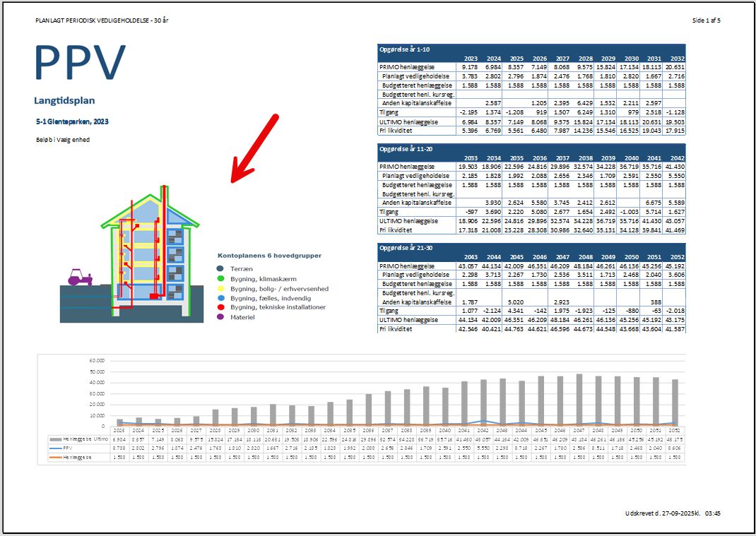This screenshot has width=756, height=536.
Task: Click the 'Opgørelse år 21-30' table header
Action: pyautogui.click(x=406, y=248)
